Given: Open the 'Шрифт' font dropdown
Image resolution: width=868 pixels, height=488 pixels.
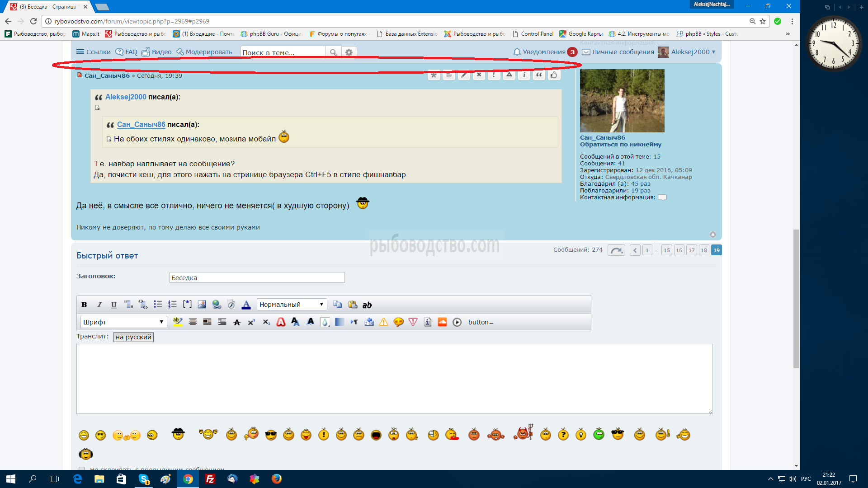Looking at the screenshot, I should pyautogui.click(x=123, y=322).
